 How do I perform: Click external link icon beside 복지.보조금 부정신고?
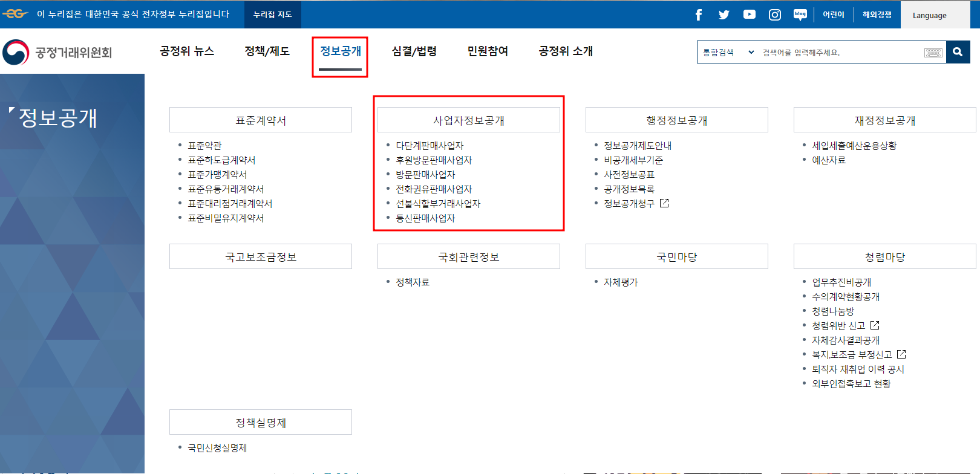click(901, 354)
